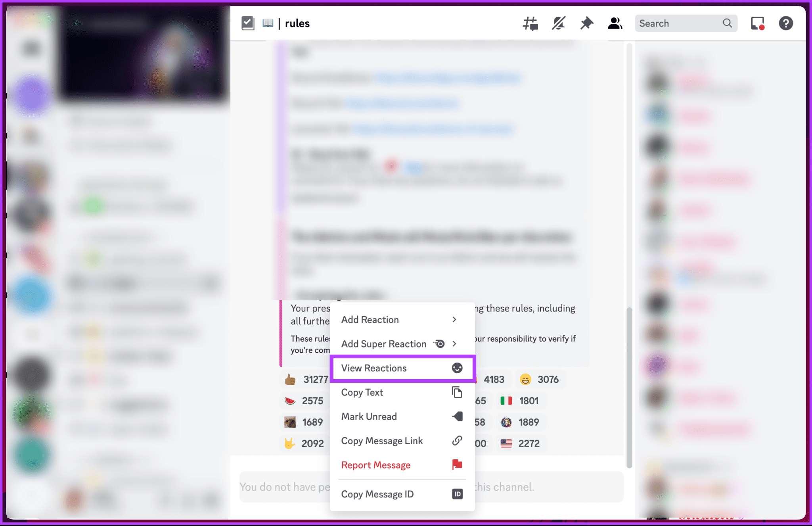Viewport: 812px width, 526px height.
Task: Expand Add Super Reaction submenu arrow
Action: 456,344
